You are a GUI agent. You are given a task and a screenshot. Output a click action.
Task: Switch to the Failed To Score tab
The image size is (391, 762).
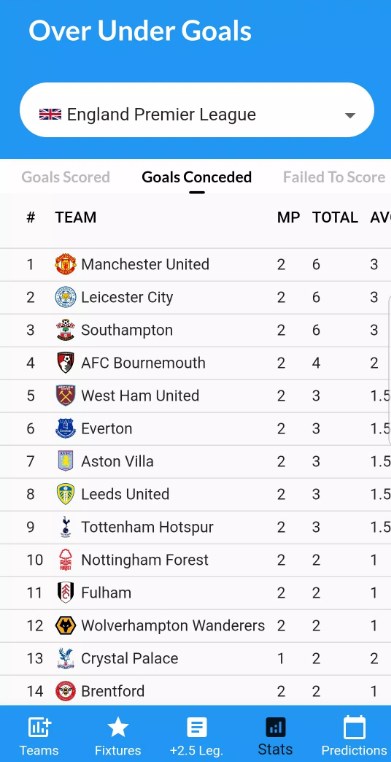point(334,177)
